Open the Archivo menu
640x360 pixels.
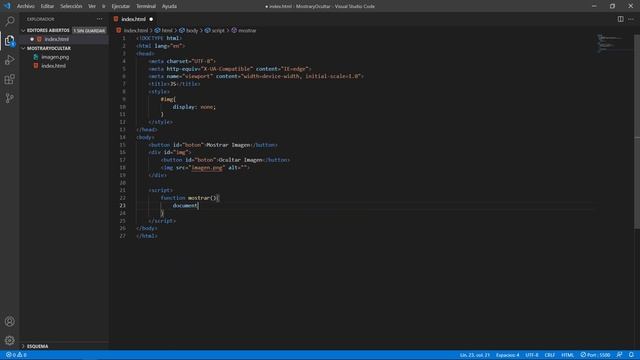coord(26,6)
